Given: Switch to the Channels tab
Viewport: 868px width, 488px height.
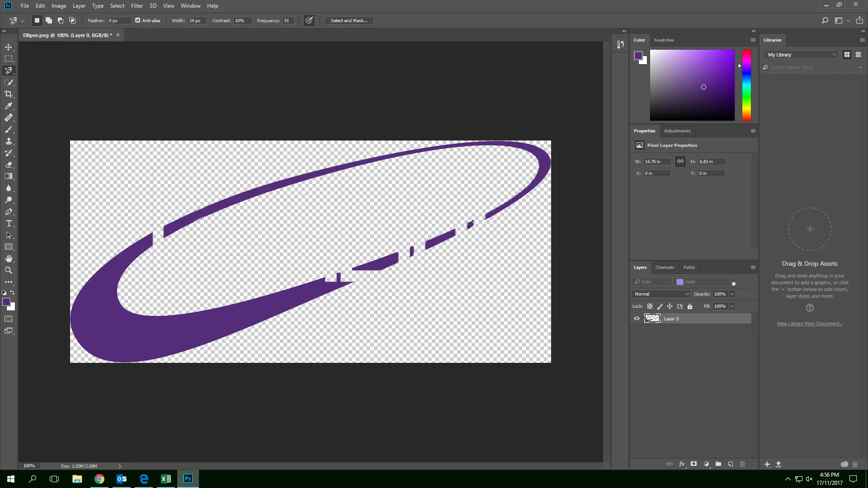Looking at the screenshot, I should click(x=665, y=267).
